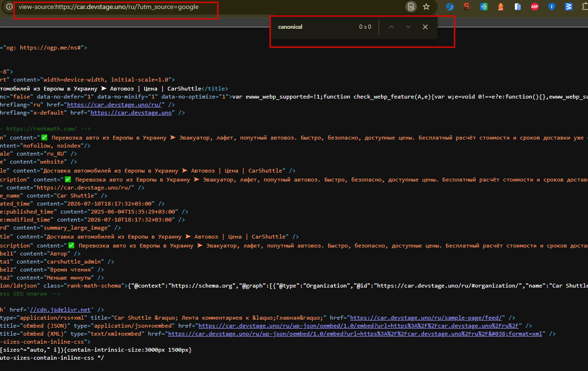Close the find bar
588x371 pixels.
[x=425, y=27]
